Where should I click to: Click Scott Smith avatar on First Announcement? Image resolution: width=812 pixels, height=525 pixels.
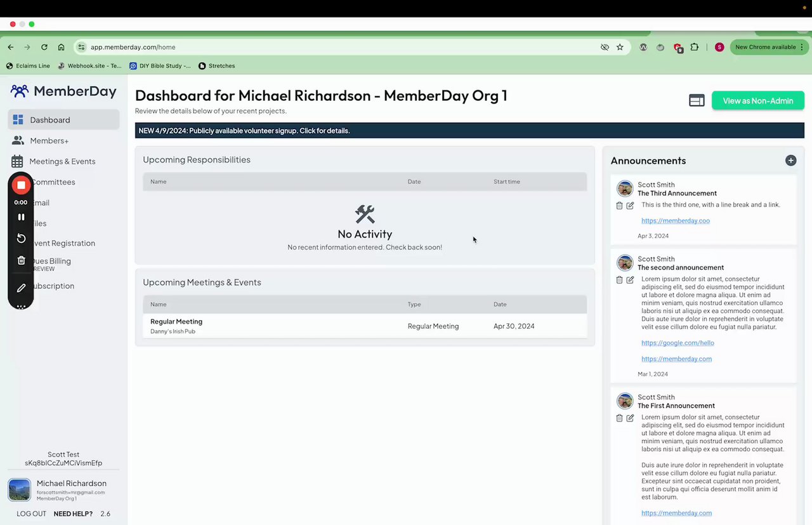pyautogui.click(x=625, y=401)
